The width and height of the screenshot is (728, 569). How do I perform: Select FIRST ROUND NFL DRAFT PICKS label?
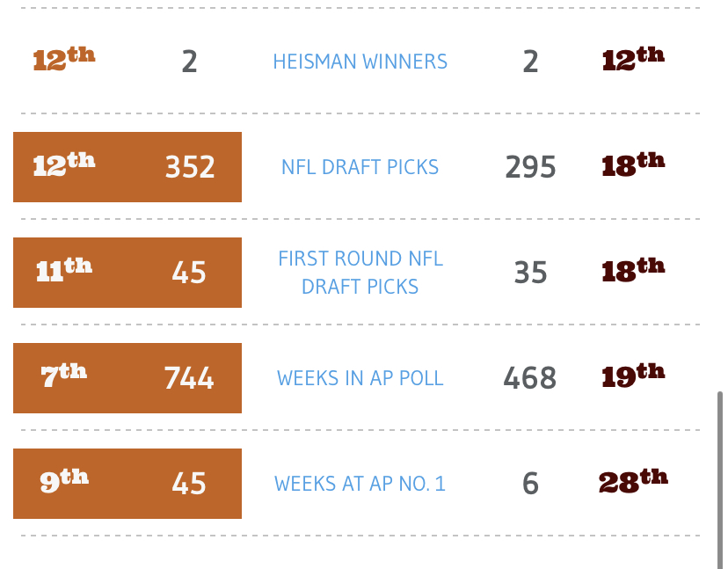360,273
